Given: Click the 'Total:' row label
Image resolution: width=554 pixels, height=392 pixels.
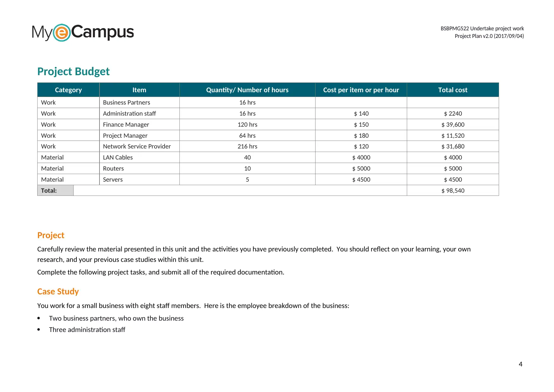Looking at the screenshot, I should [x=55, y=190].
